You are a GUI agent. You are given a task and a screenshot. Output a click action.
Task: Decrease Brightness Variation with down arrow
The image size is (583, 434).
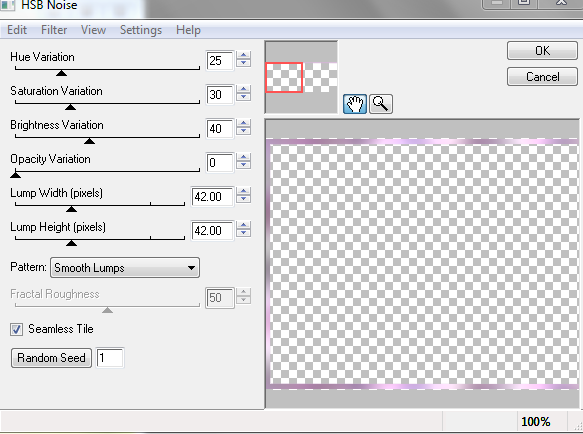point(244,131)
